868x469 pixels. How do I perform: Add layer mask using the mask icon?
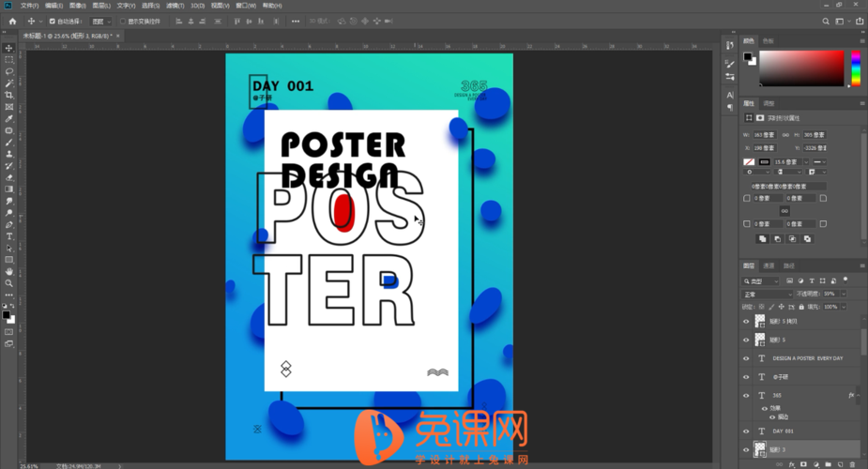coord(804,464)
